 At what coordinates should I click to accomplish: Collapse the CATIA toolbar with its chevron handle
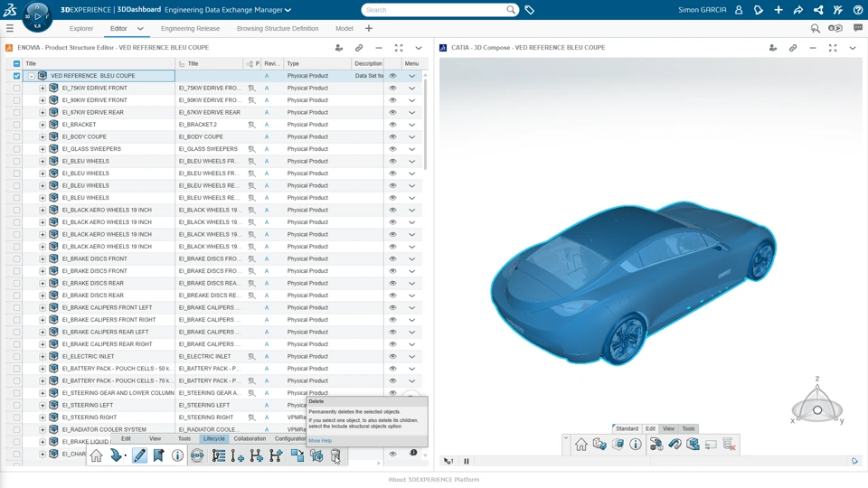pos(566,438)
